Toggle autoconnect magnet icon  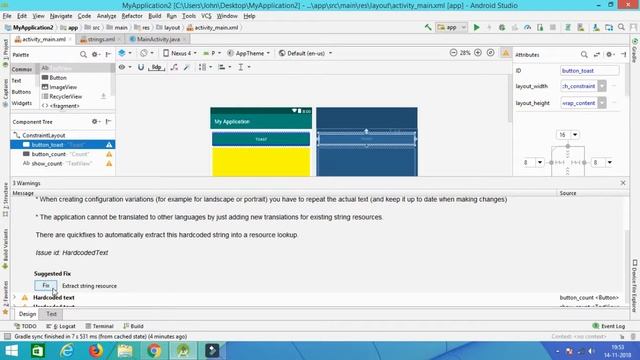click(x=141, y=67)
